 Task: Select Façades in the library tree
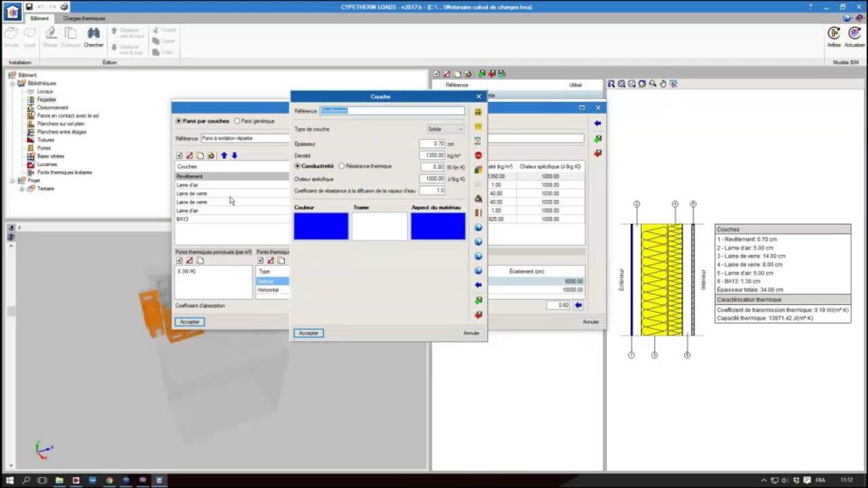(47, 99)
